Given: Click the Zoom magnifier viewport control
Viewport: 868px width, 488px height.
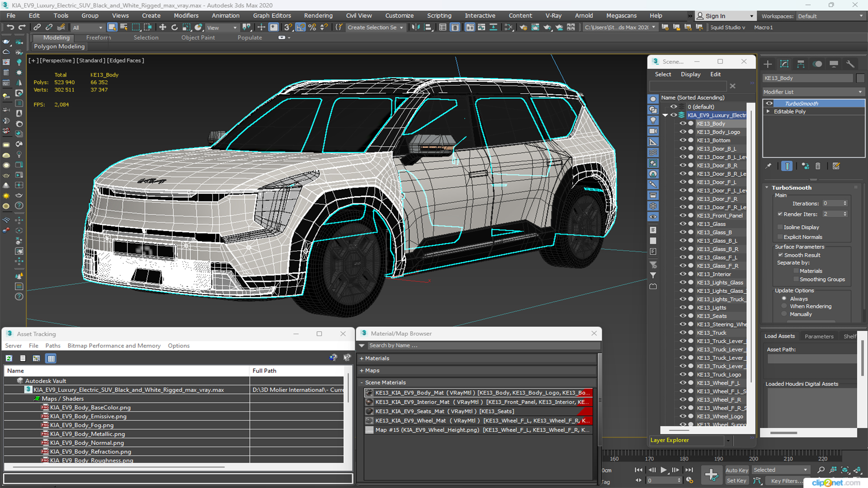Looking at the screenshot, I should [x=821, y=470].
